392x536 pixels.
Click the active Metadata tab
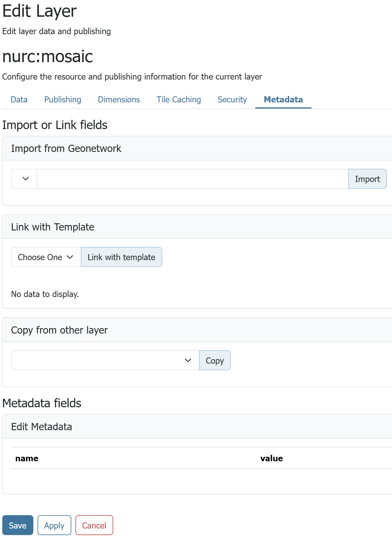coord(284,99)
